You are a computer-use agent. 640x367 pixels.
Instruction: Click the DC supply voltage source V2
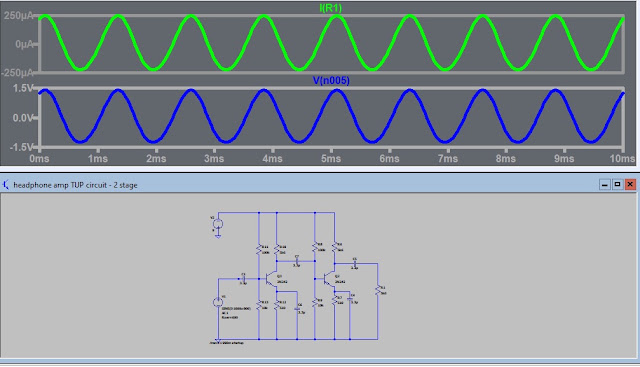click(218, 224)
